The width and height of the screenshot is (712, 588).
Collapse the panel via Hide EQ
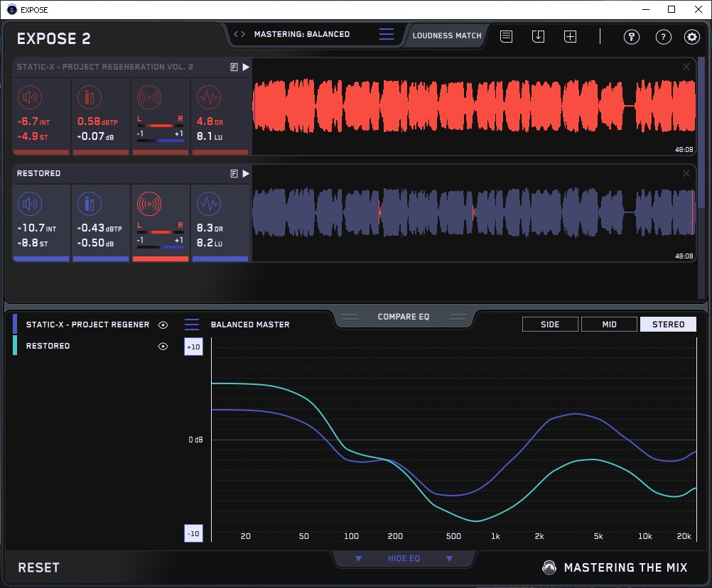point(404,558)
